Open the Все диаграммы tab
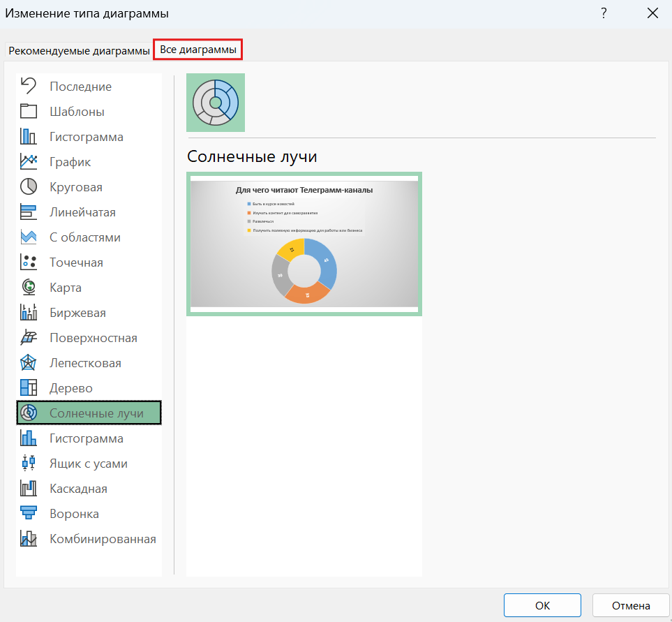Image resolution: width=672 pixels, height=622 pixels. pyautogui.click(x=197, y=50)
